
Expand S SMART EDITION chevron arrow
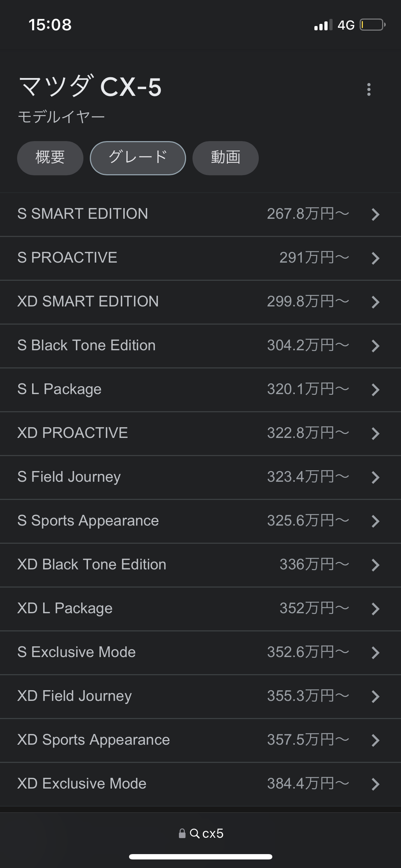tap(375, 215)
